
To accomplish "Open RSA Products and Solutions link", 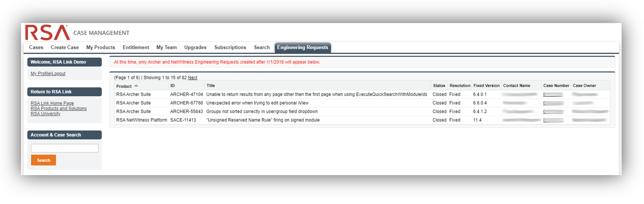I will tap(59, 108).
